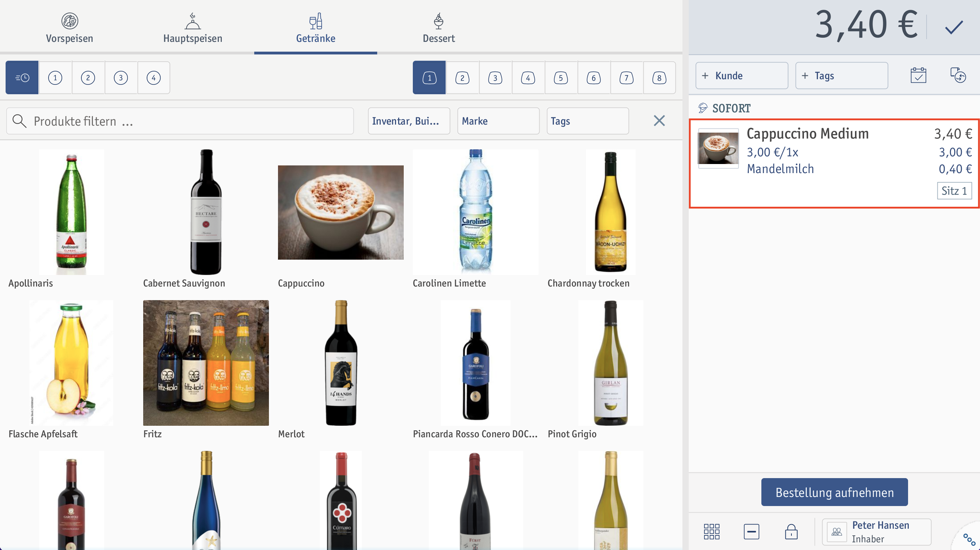The image size is (980, 550).
Task: Select the Flasche Apfelsaft product
Action: tap(71, 370)
